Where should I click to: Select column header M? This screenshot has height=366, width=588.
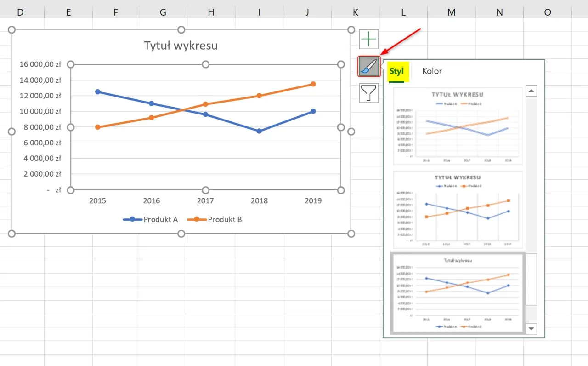coord(452,12)
